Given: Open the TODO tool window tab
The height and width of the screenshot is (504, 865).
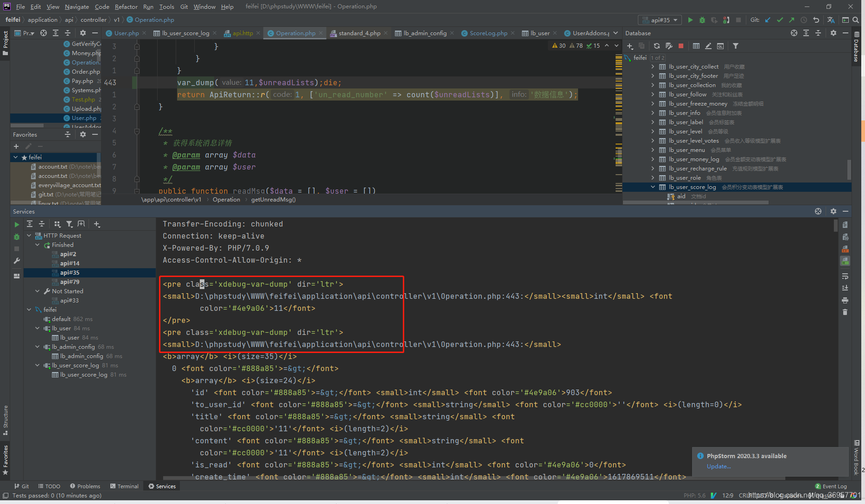Looking at the screenshot, I should pos(49,486).
